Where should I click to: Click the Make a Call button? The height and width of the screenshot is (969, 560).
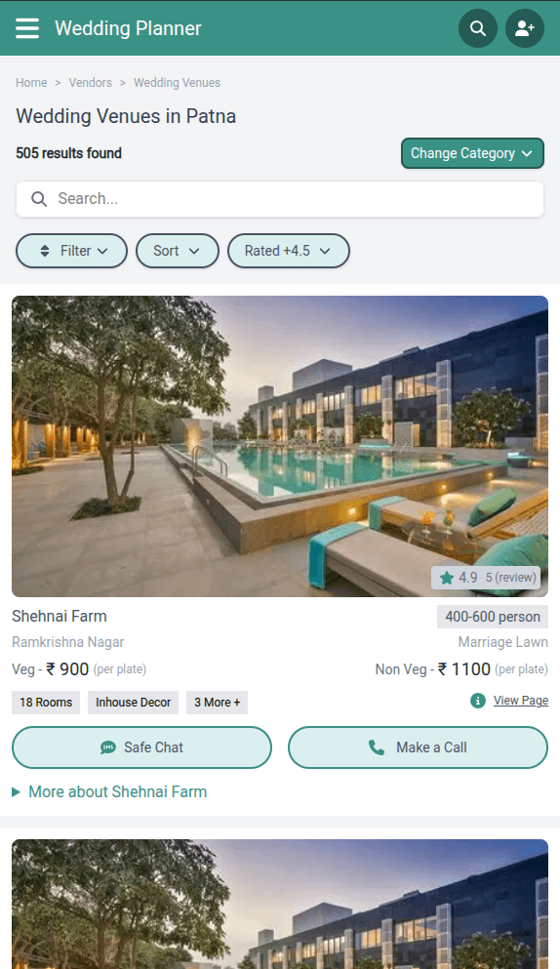coord(418,747)
